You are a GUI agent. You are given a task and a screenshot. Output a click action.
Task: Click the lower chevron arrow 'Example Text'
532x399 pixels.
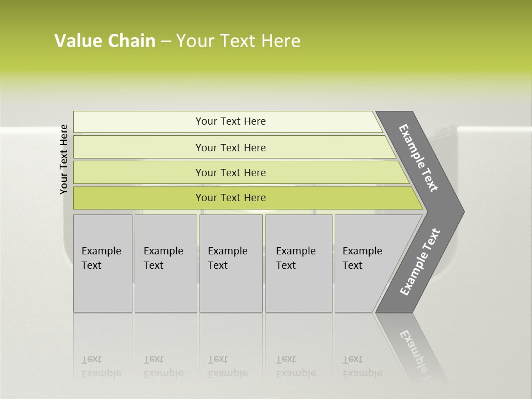click(420, 262)
